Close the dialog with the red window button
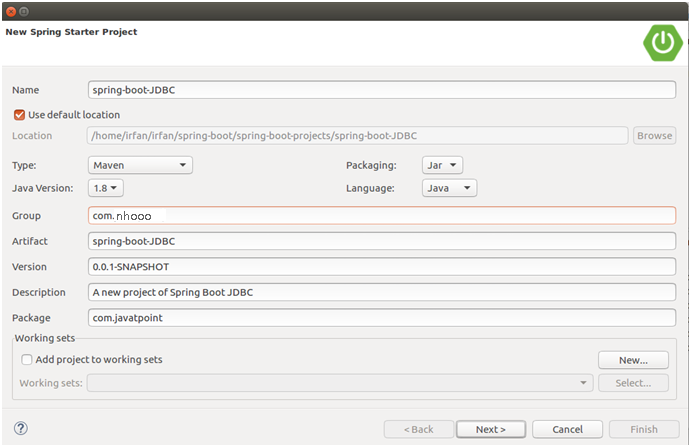Viewport: 691px width, 447px height. coord(10,8)
